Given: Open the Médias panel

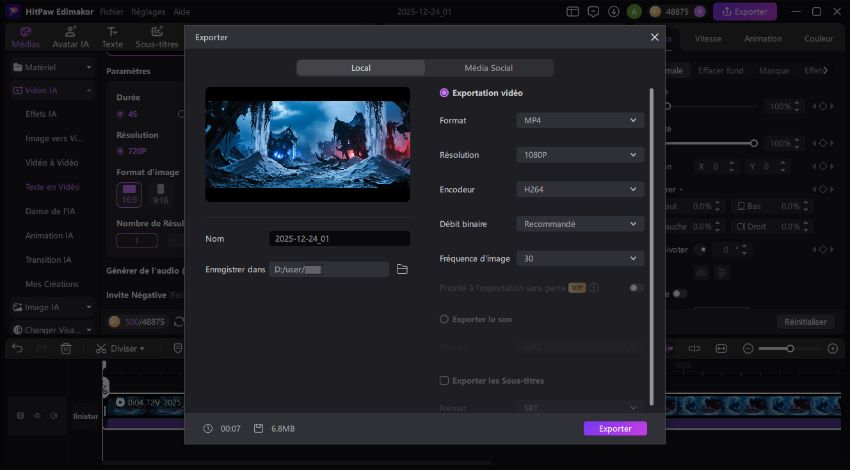Looking at the screenshot, I should click(x=25, y=39).
